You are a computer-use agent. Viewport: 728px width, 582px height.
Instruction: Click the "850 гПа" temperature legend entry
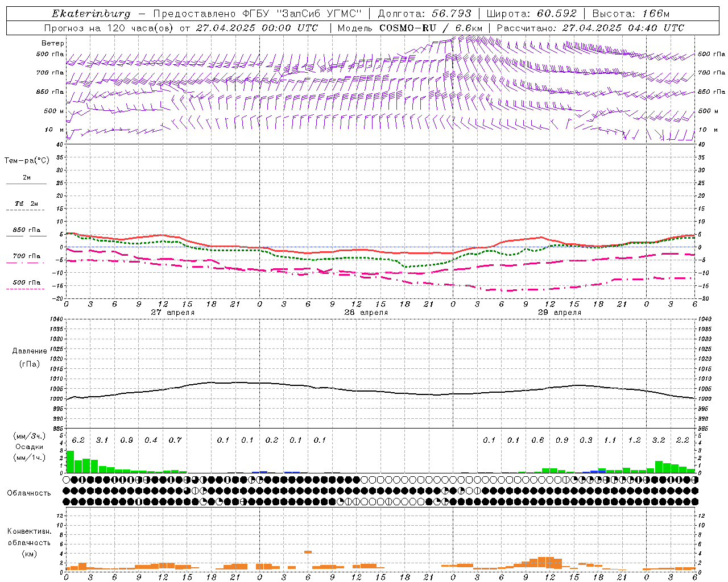pos(27,230)
